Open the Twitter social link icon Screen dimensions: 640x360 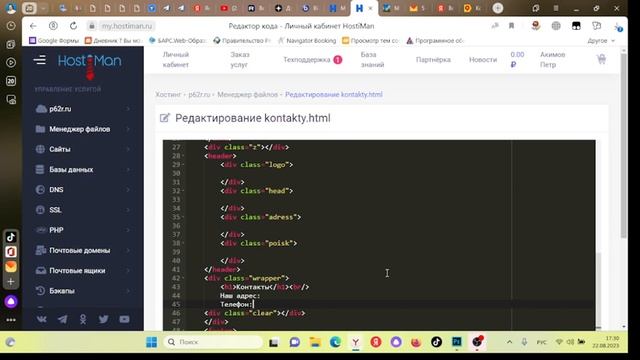pos(104,319)
